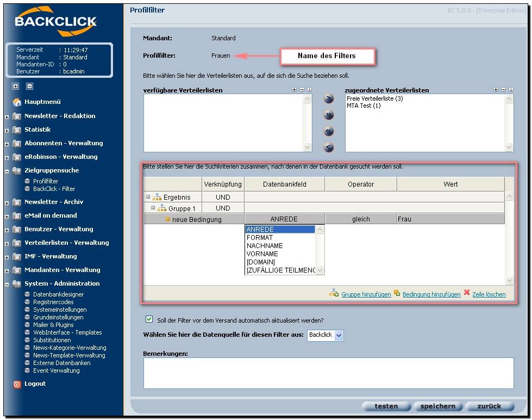Select Freie Verteilerliste (3) entry
This screenshot has width=532, height=420.
[x=374, y=98]
